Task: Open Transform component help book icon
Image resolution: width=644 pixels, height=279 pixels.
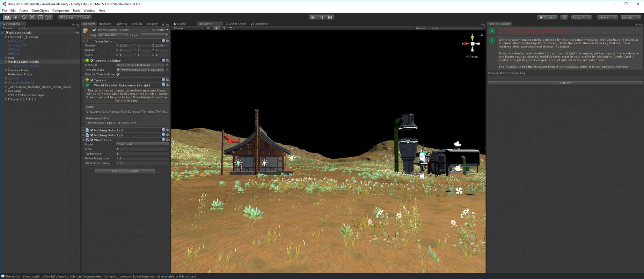Action: tap(163, 41)
